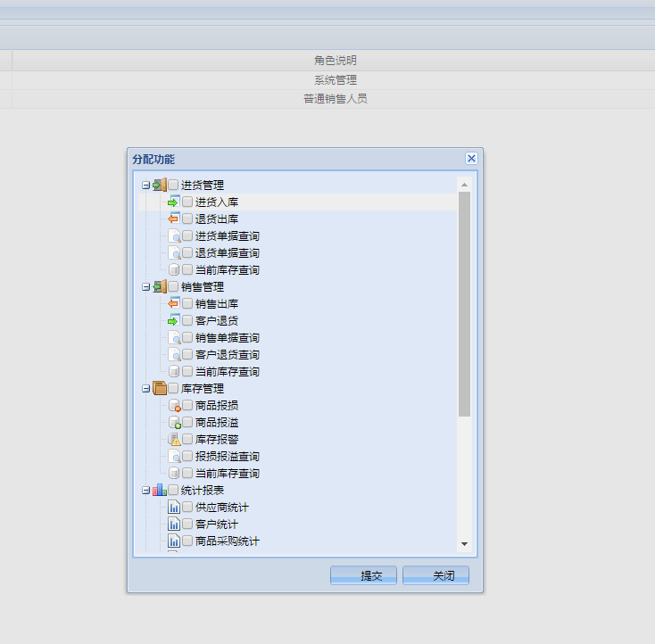This screenshot has width=655, height=644.
Task: Check the 商品采购统计 checkbox
Action: pyautogui.click(x=187, y=541)
